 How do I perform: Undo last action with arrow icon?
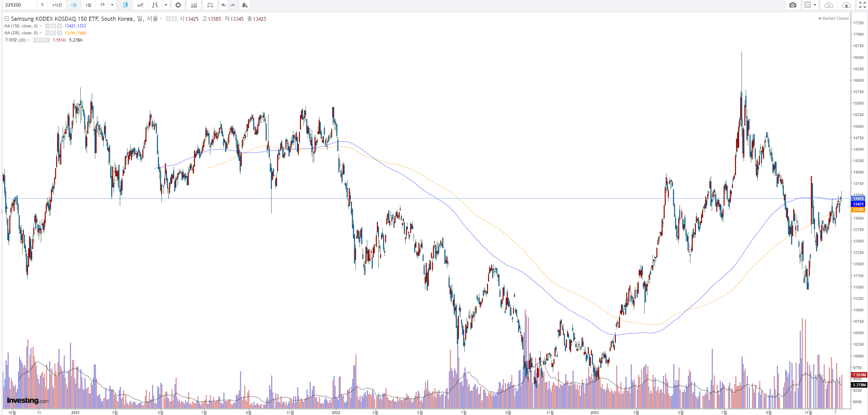click(223, 5)
